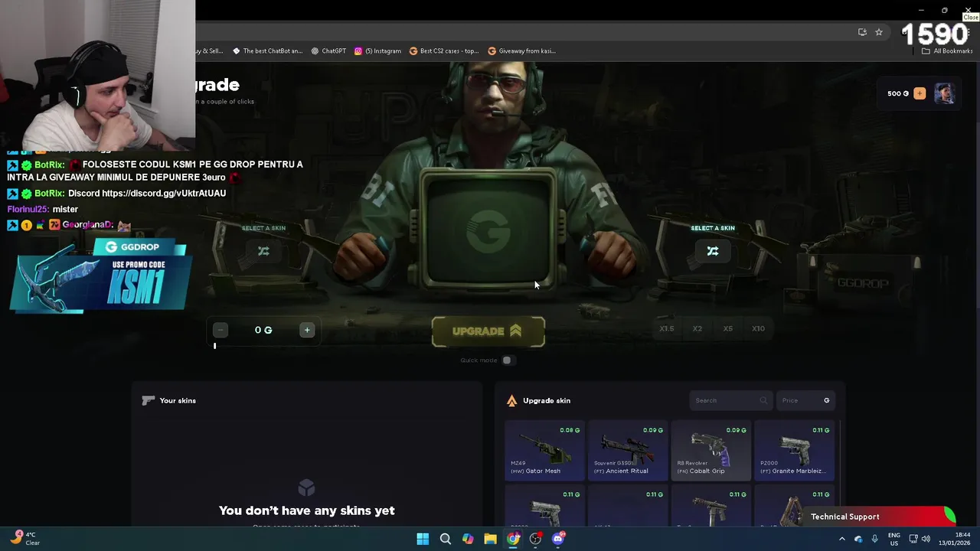Screen dimensions: 980x551
Task: Open 'Best CS2 cases' bookmark
Action: 444,51
